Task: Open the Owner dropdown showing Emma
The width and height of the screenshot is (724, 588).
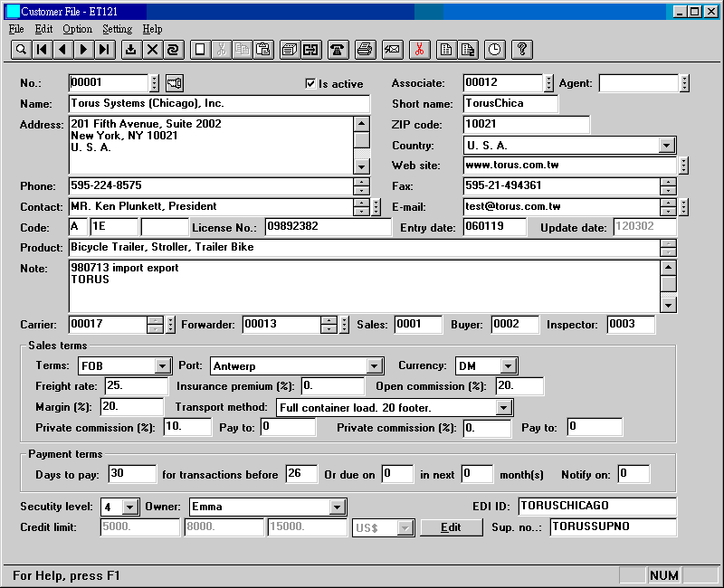Action: point(338,507)
